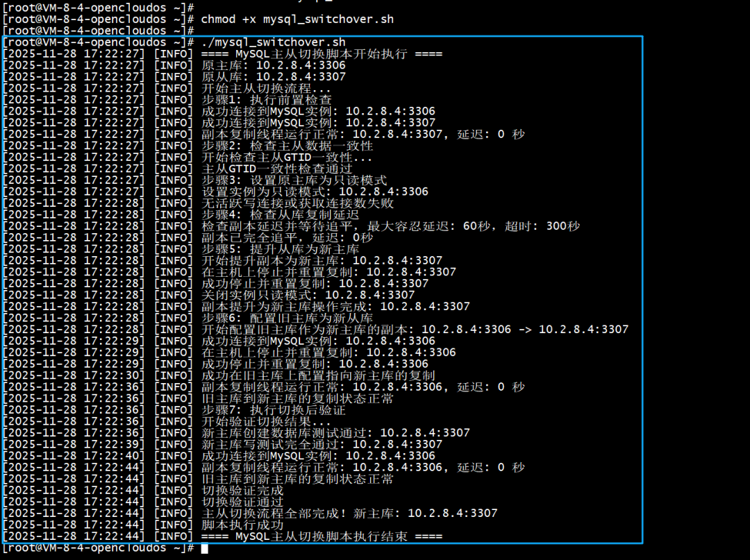Image resolution: width=750 pixels, height=560 pixels.
Task: Click the '步骤6: 配置旧主库为新从库' line
Action: (187, 318)
